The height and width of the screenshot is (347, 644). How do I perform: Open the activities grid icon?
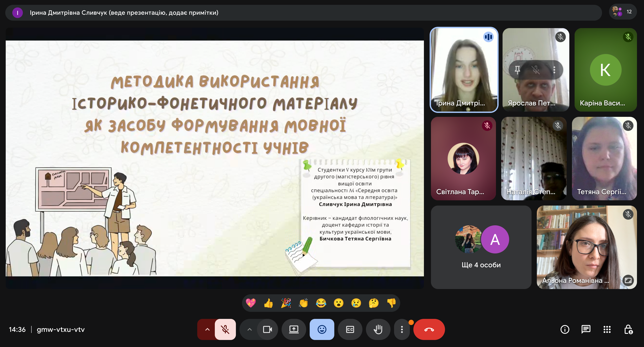pos(607,329)
